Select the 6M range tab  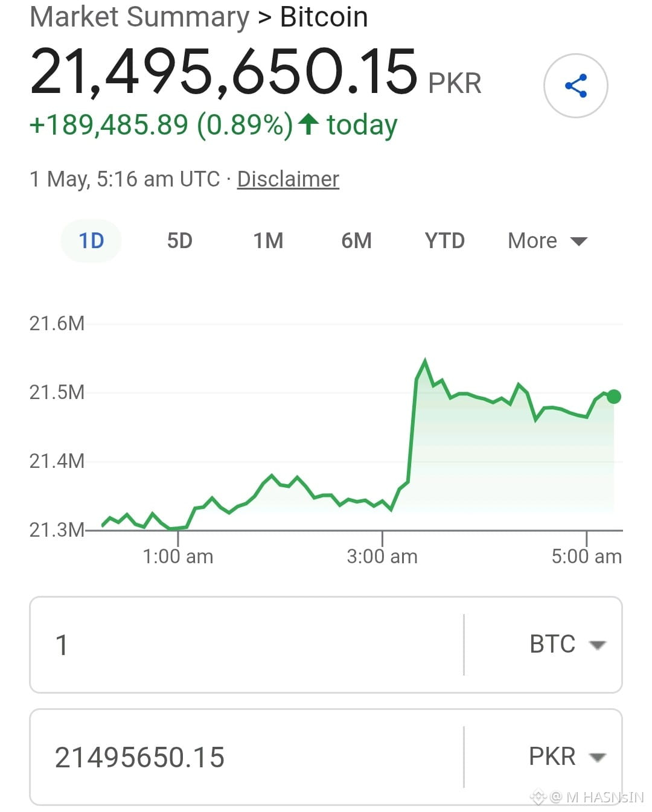[356, 241]
